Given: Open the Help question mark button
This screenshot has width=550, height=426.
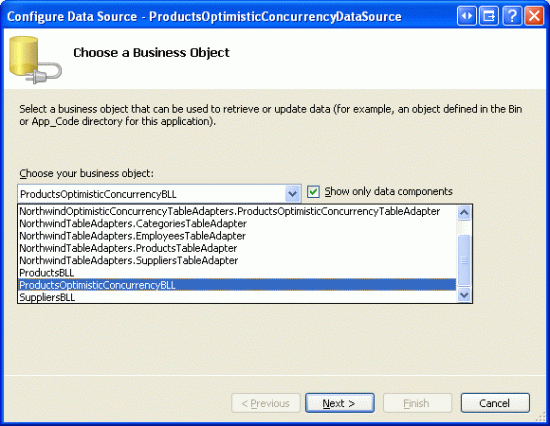Looking at the screenshot, I should 511,16.
